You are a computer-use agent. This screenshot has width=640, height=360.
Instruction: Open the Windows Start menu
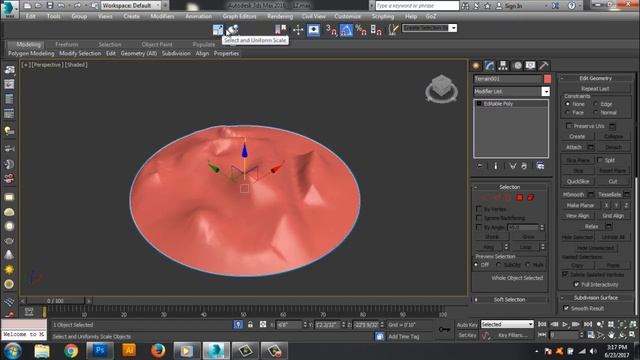coord(13,351)
